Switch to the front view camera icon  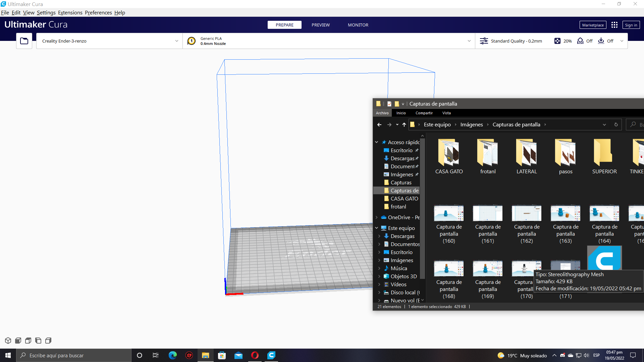tap(18, 341)
